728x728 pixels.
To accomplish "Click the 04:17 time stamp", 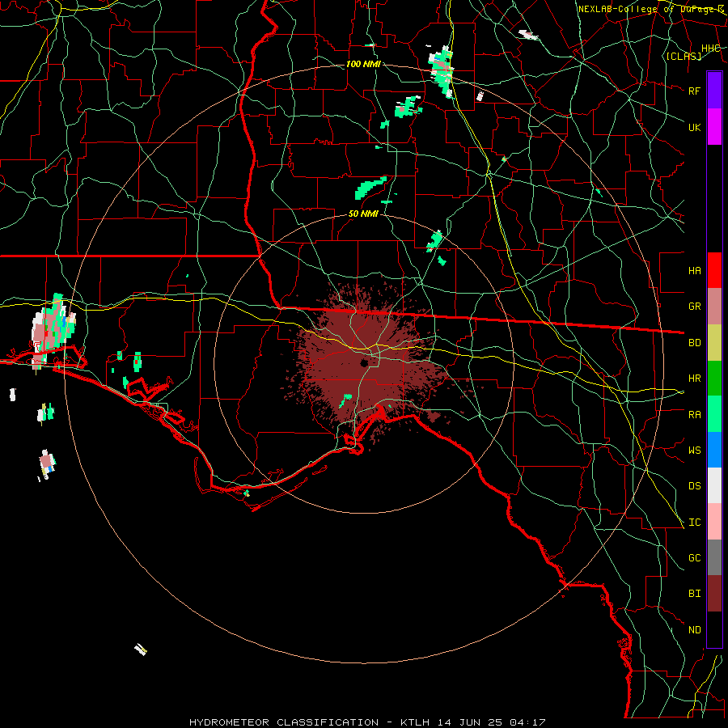I will tap(527, 722).
